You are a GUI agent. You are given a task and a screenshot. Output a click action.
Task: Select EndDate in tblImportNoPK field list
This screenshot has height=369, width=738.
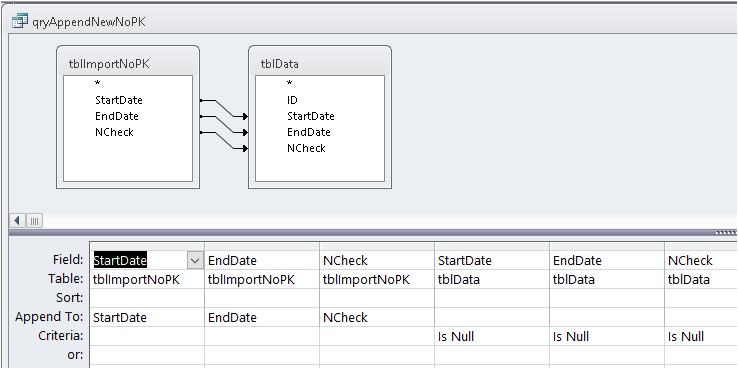117,116
